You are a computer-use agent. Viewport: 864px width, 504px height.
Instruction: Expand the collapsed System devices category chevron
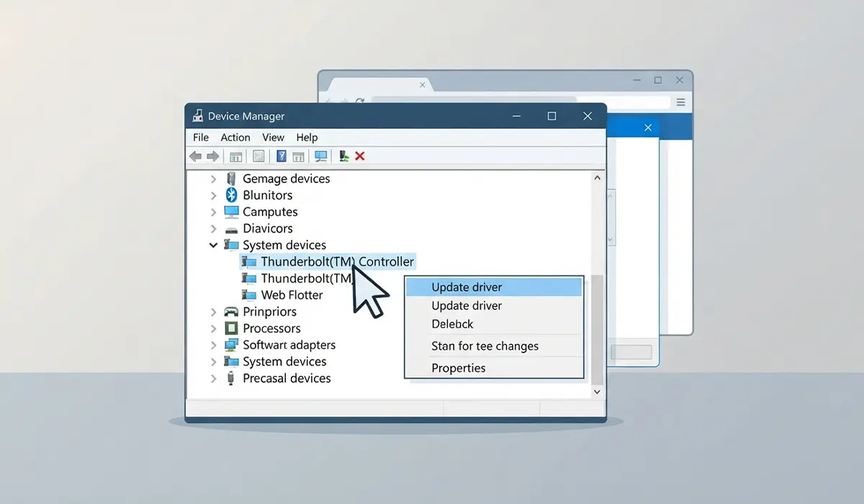(214, 361)
